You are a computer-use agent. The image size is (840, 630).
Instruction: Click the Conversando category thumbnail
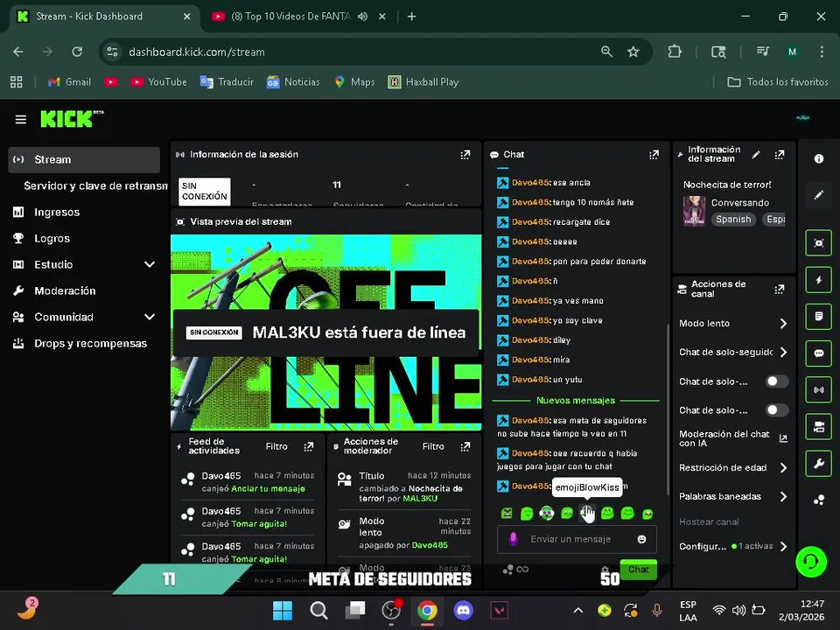[x=694, y=211]
